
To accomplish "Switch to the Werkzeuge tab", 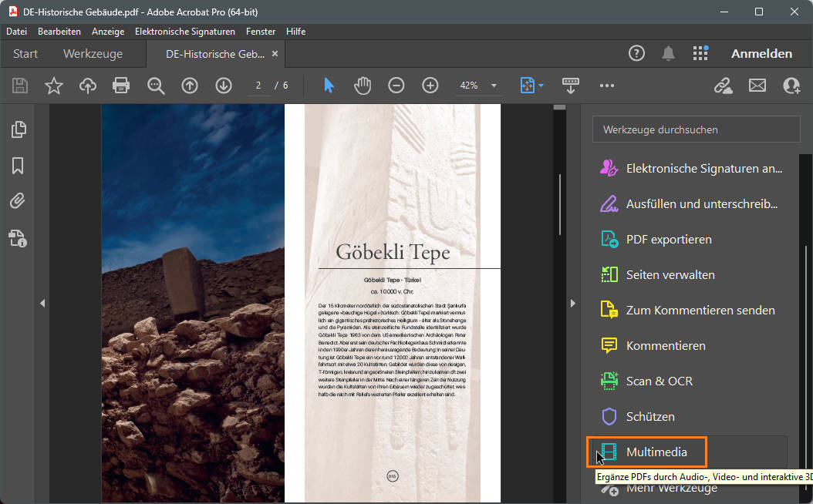I will pos(93,54).
